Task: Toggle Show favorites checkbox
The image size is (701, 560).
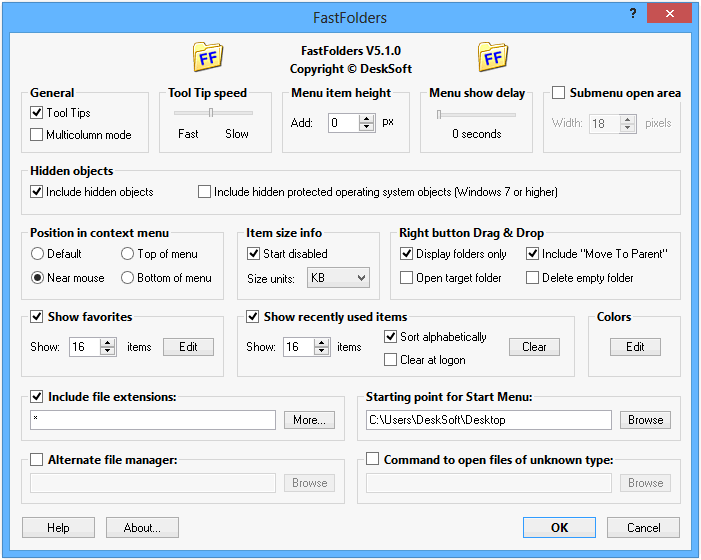Action: click(x=37, y=317)
